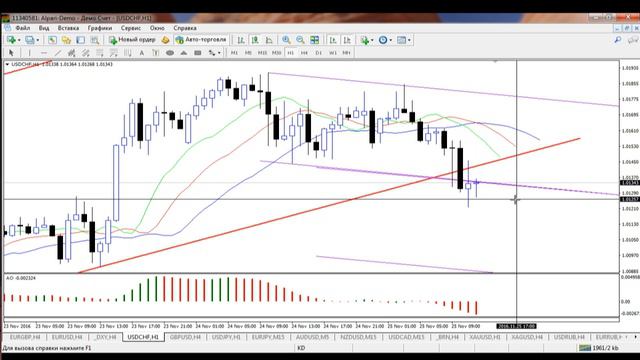Screen dimensions: 640x360
Task: Switch chart to Candlesticks mode
Action: tap(255, 40)
